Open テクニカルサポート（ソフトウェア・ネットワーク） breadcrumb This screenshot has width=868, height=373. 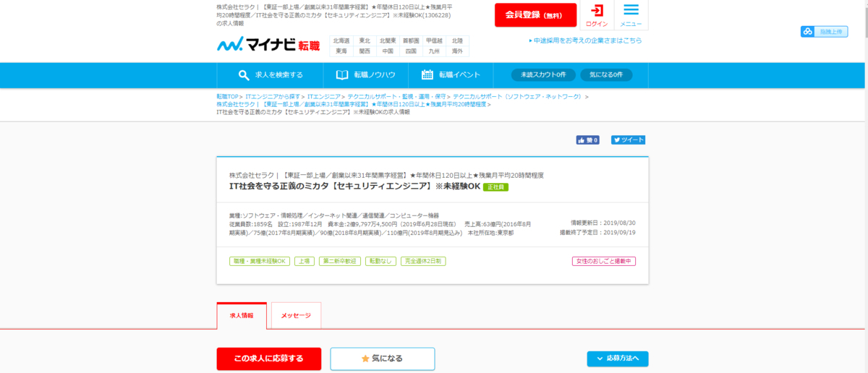click(x=517, y=96)
